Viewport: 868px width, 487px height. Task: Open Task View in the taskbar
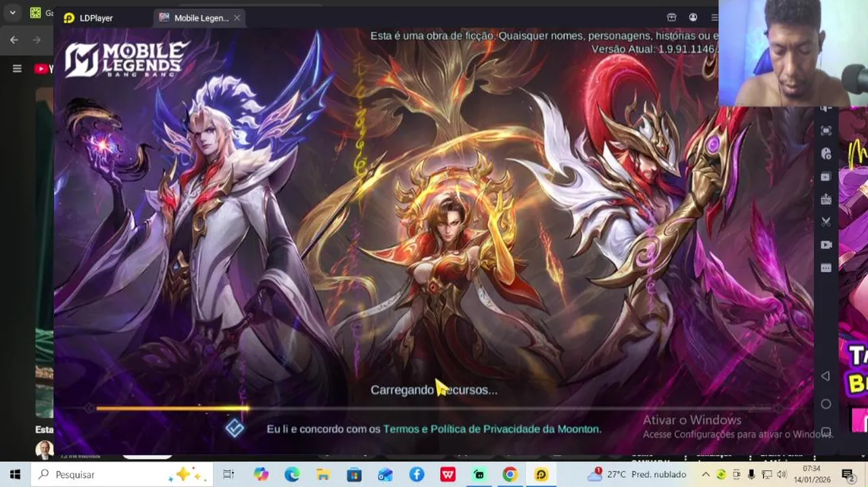[228, 474]
